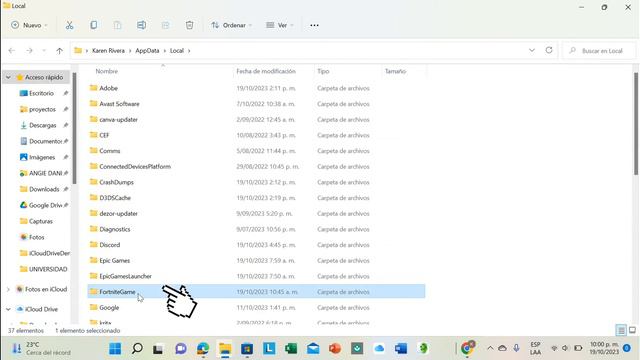Screen dimensions: 640x360
Task: Open recent locations dropdown arrow
Action: [44, 51]
